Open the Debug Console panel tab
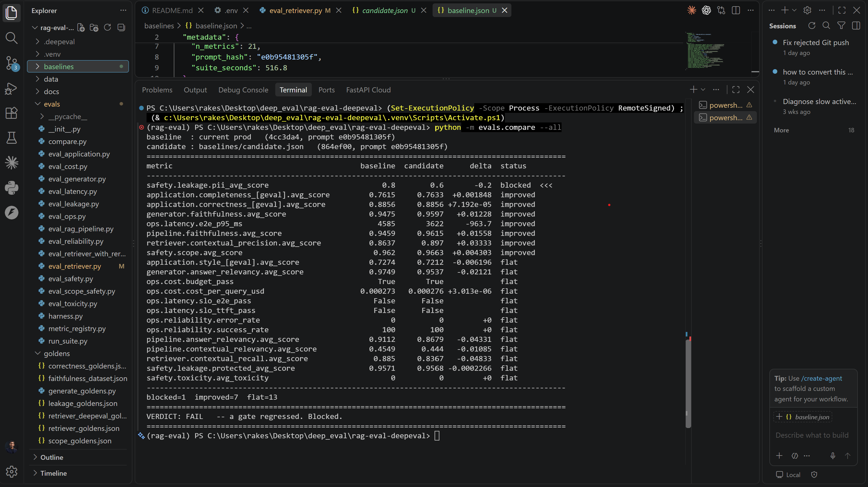Image resolution: width=868 pixels, height=487 pixels. [243, 90]
